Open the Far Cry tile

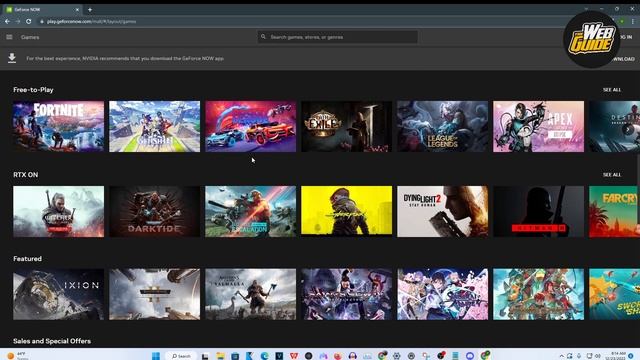[614, 211]
